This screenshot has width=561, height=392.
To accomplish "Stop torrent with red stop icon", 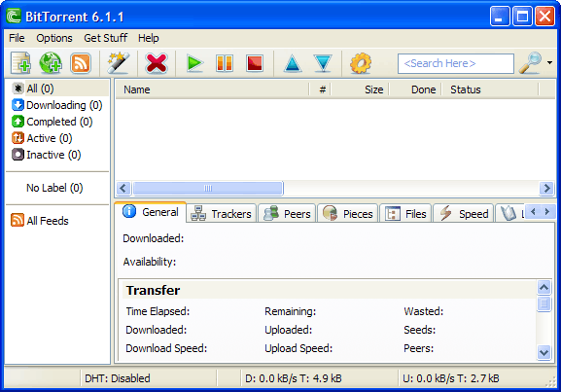I will point(255,63).
